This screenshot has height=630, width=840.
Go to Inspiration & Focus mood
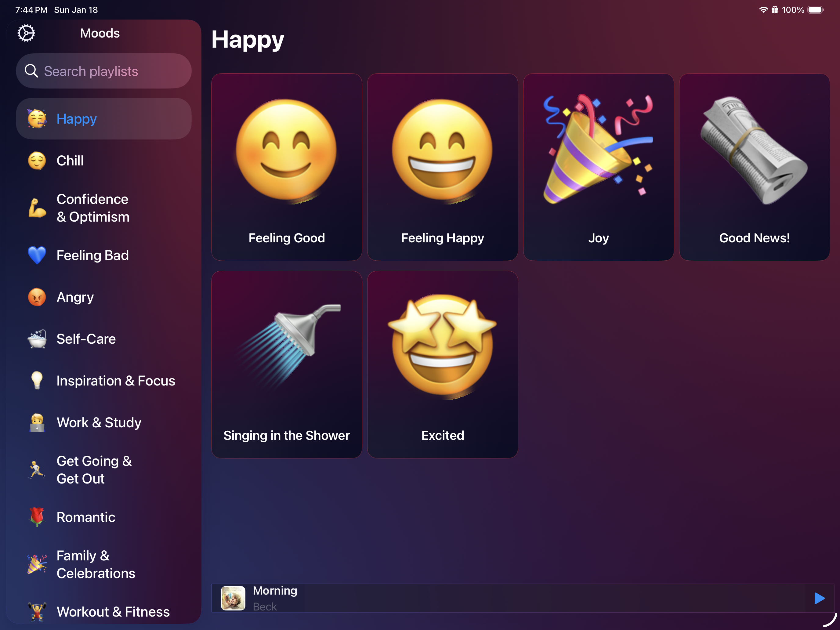115,381
